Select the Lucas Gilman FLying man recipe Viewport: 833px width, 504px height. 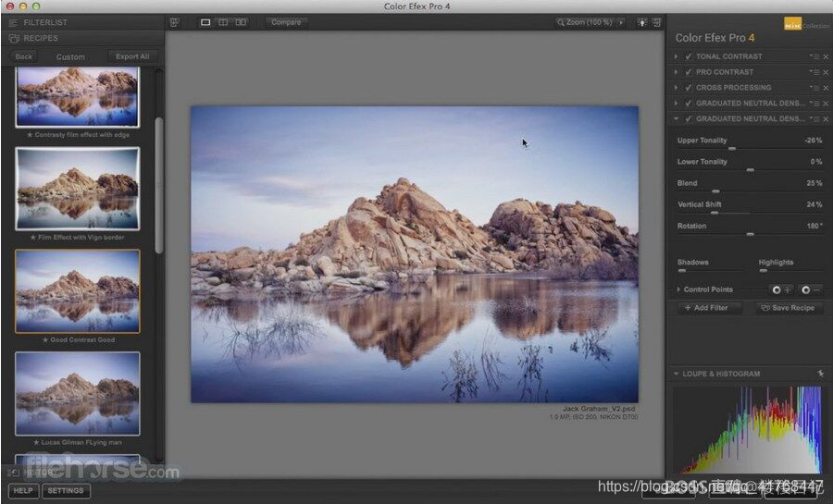point(78,394)
